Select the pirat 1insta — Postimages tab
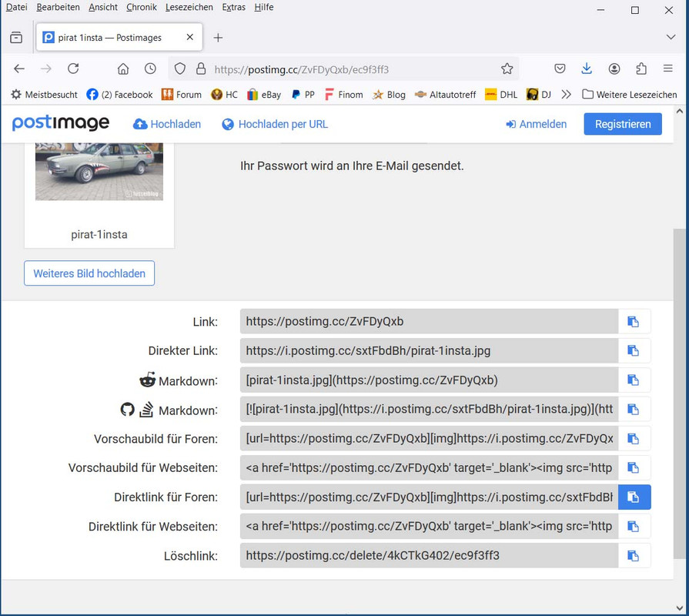 (119, 38)
